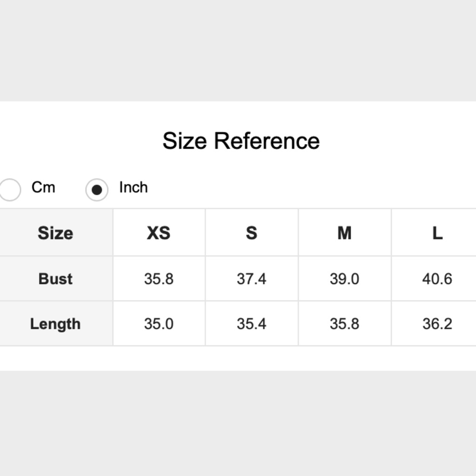Click the L bust value 40.6
Image resolution: width=476 pixels, height=476 pixels.
[x=437, y=278]
